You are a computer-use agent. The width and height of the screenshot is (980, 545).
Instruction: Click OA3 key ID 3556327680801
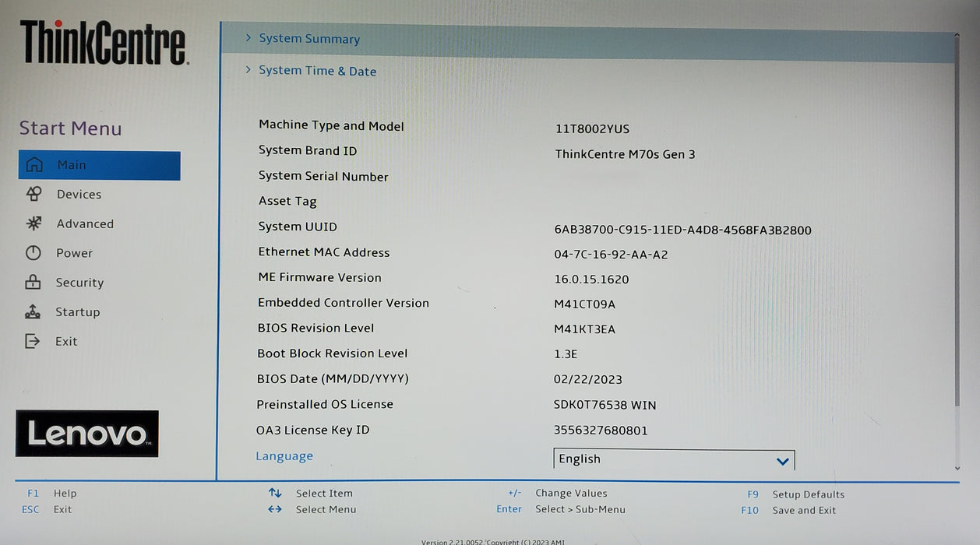click(601, 431)
